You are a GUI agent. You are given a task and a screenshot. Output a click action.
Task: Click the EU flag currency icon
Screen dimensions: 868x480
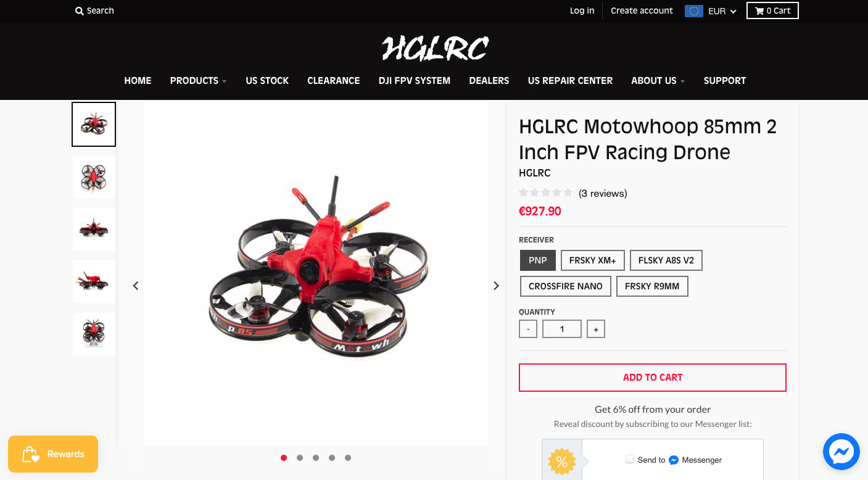click(x=694, y=10)
